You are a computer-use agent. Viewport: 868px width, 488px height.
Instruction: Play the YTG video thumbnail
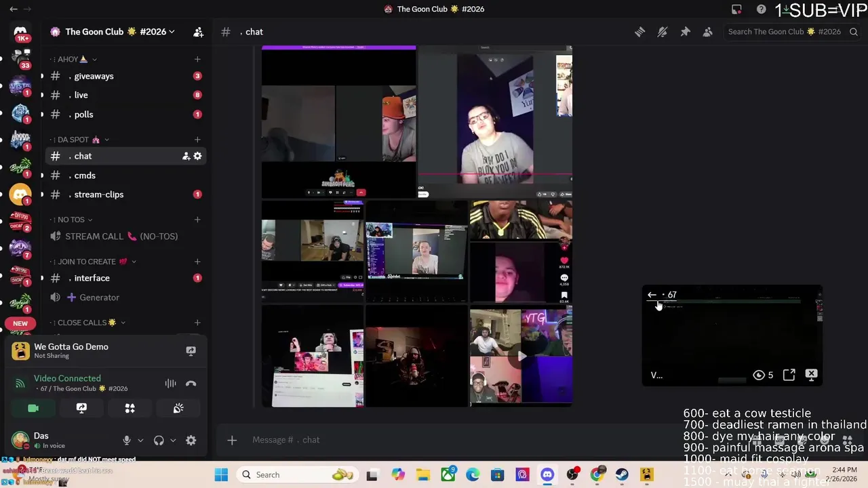point(521,357)
